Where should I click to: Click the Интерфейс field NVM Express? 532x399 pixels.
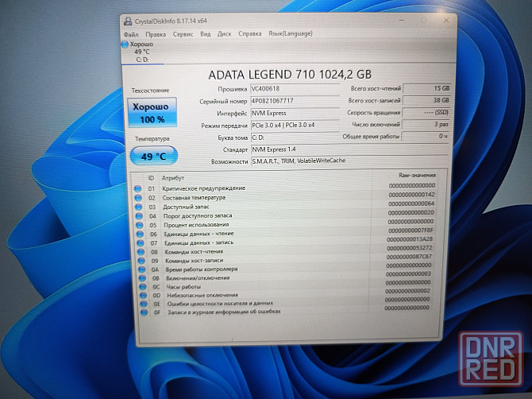point(295,113)
